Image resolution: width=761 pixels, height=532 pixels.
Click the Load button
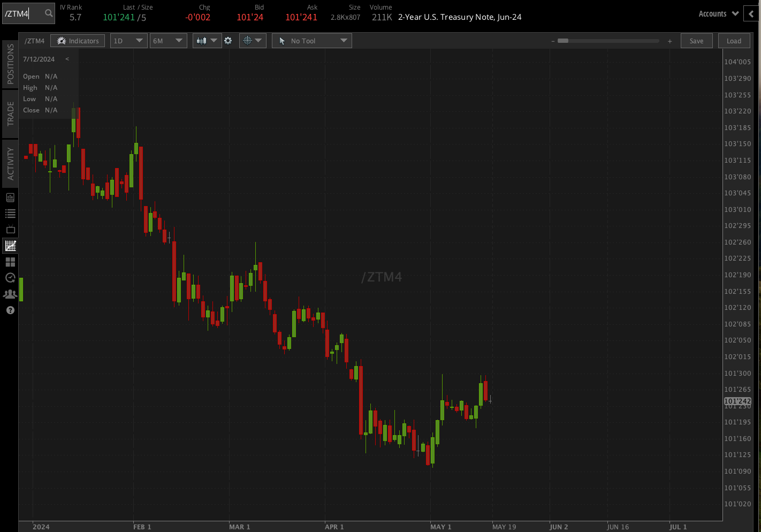pos(734,41)
